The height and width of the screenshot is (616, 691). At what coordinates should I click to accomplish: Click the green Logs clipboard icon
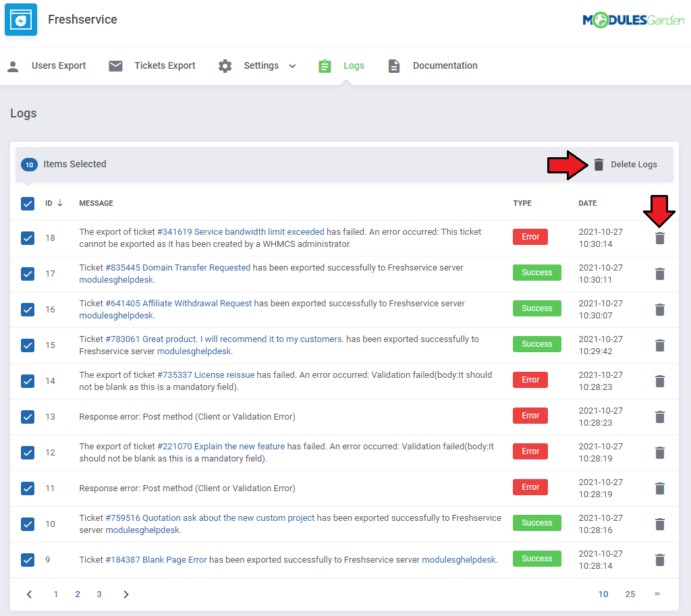tap(325, 66)
